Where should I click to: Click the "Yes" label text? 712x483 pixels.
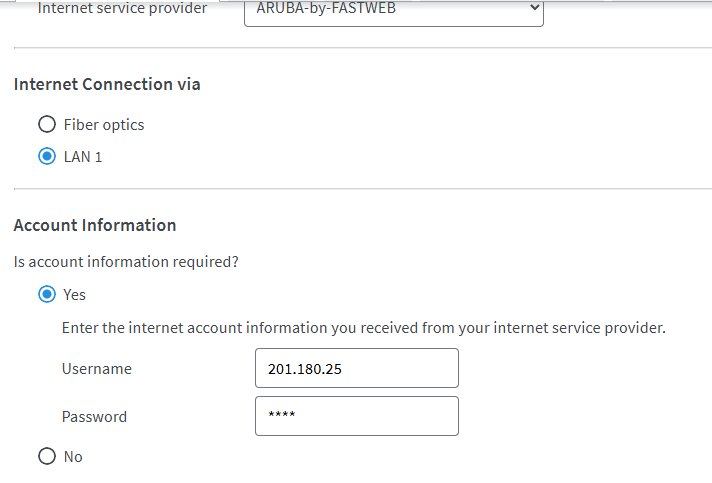pyautogui.click(x=74, y=295)
